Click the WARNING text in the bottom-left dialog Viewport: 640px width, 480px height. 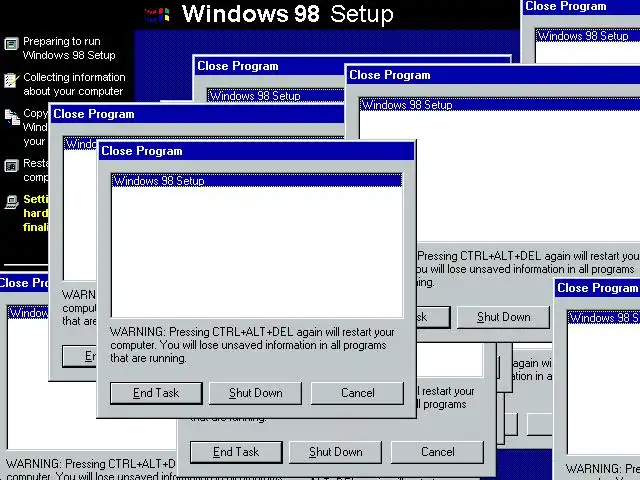pos(91,470)
